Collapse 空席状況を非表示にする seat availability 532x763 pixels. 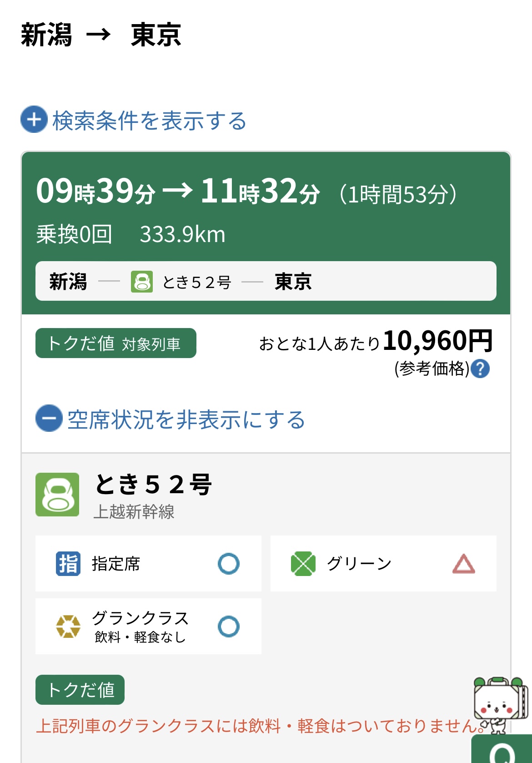[171, 419]
